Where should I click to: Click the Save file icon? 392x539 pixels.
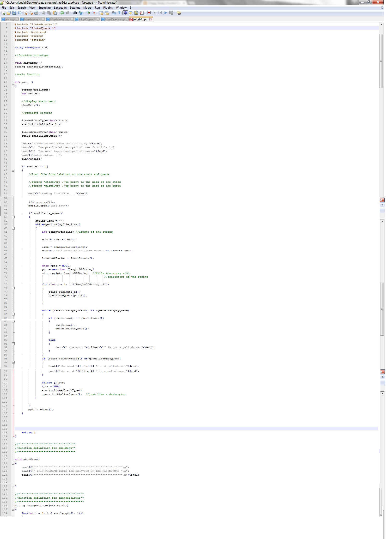click(14, 13)
